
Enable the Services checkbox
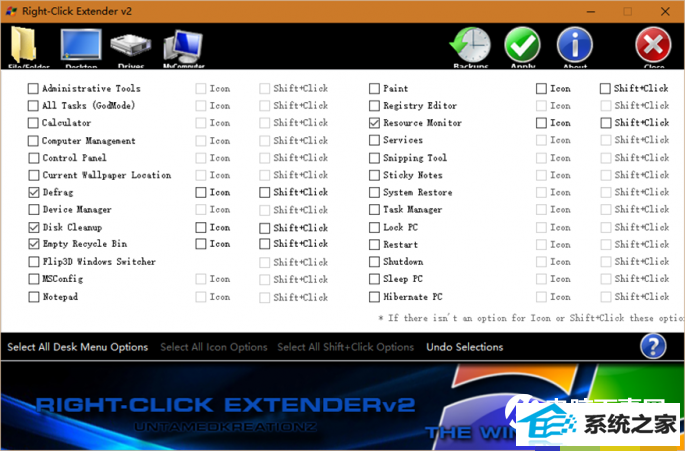374,140
